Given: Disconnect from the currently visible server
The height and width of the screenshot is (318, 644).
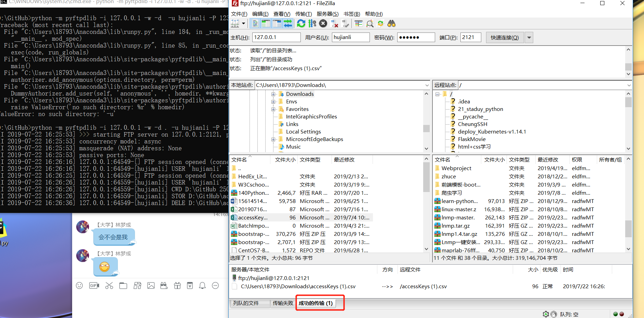Looking at the screenshot, I should pyautogui.click(x=334, y=24).
